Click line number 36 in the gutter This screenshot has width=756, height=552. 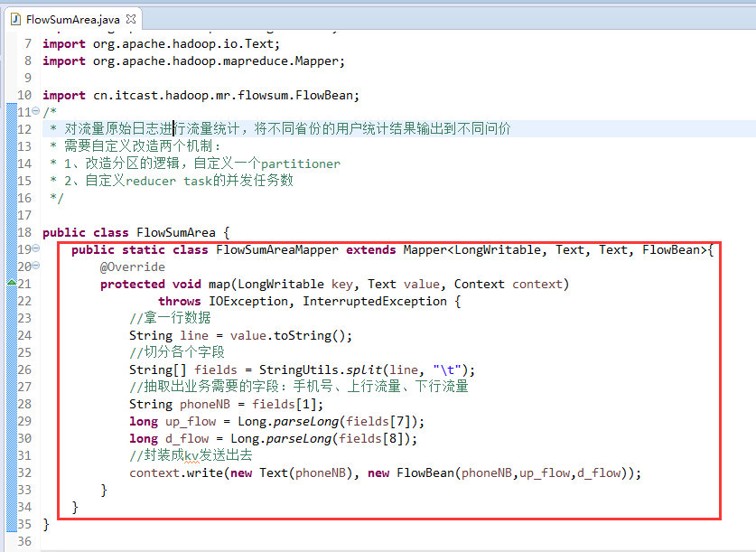click(24, 541)
